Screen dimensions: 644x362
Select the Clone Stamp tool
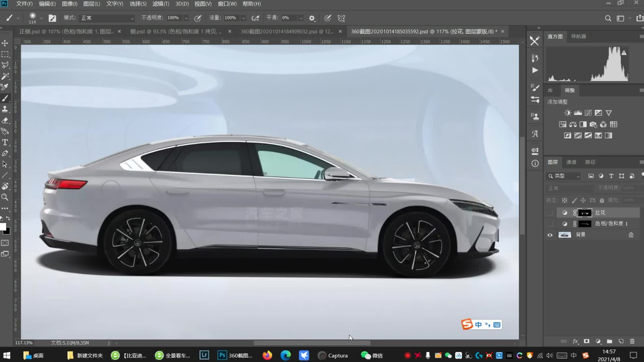tap(5, 109)
